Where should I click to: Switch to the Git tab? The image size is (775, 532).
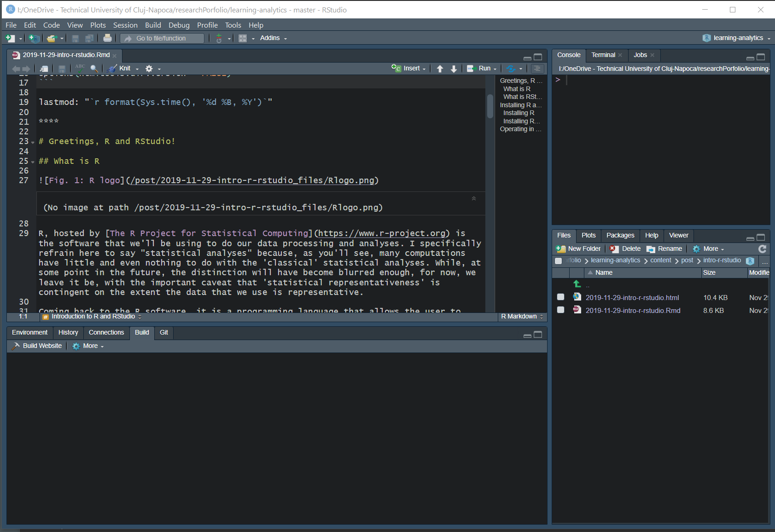164,333
